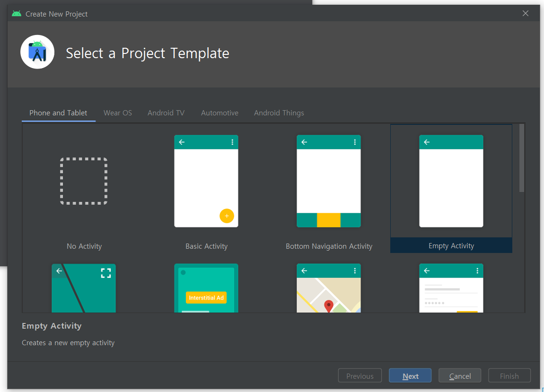Switch to the Android TV tab
Image resolution: width=544 pixels, height=392 pixels.
coord(166,113)
